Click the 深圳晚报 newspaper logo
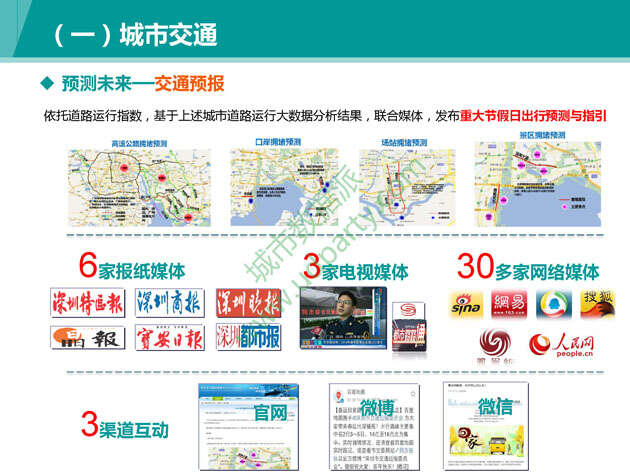This screenshot has width=630, height=473. [x=248, y=302]
